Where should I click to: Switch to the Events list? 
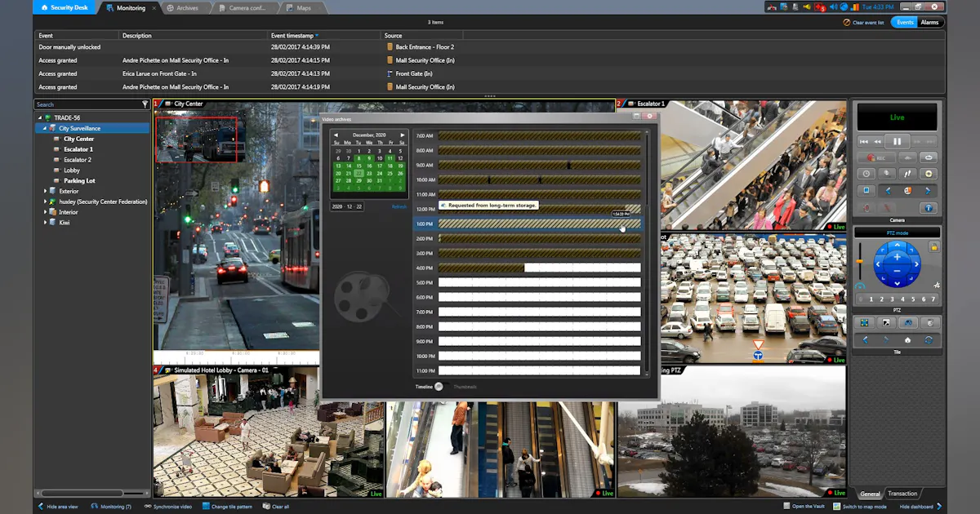pos(905,23)
